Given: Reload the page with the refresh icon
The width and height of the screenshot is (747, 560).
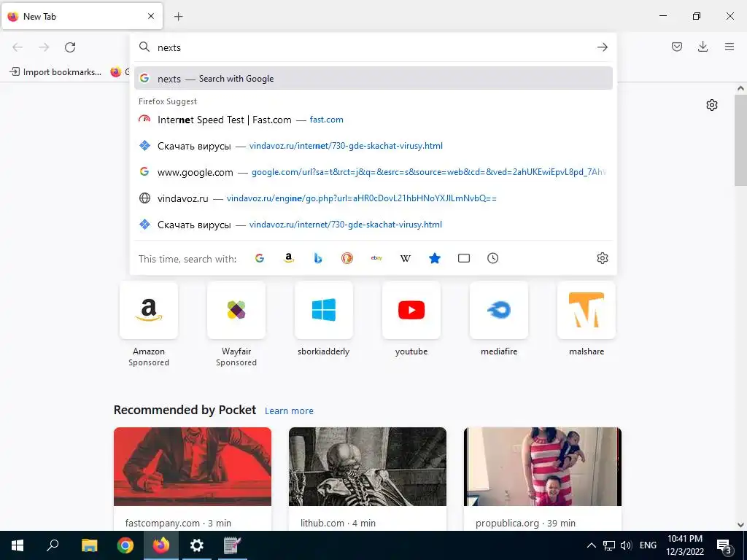Looking at the screenshot, I should 70,47.
